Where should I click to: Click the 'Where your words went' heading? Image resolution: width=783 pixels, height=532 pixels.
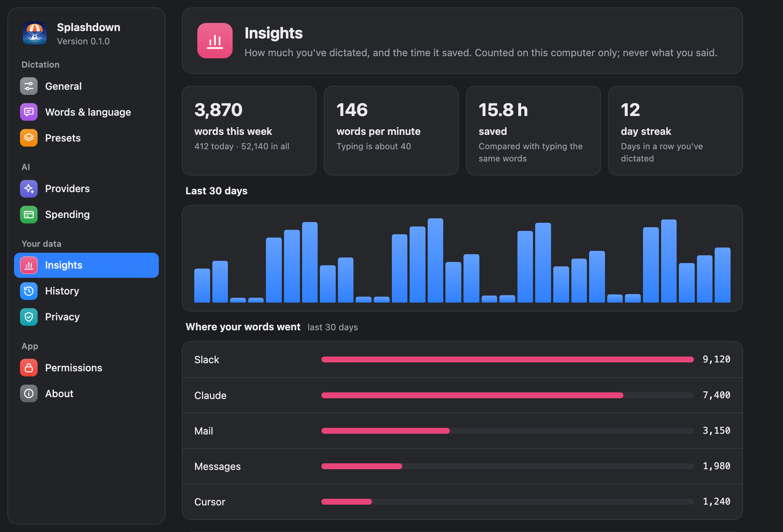tap(243, 327)
